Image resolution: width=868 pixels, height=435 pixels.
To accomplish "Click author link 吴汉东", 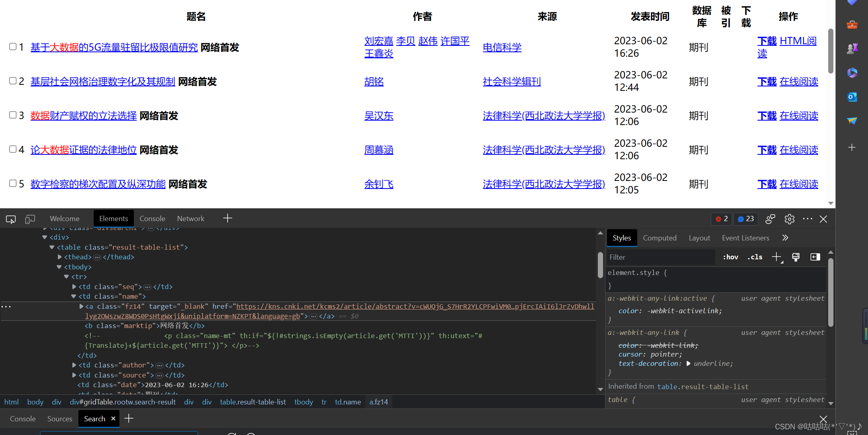I will (x=378, y=116).
